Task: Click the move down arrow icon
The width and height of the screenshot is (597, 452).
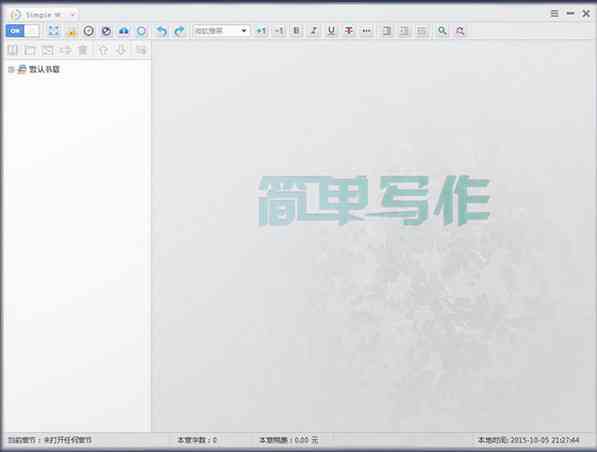Action: click(x=121, y=50)
